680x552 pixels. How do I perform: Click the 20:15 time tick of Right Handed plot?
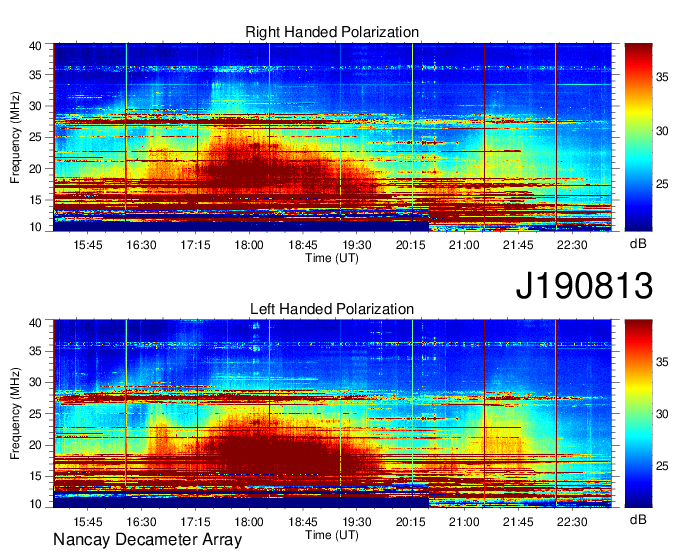tap(410, 245)
